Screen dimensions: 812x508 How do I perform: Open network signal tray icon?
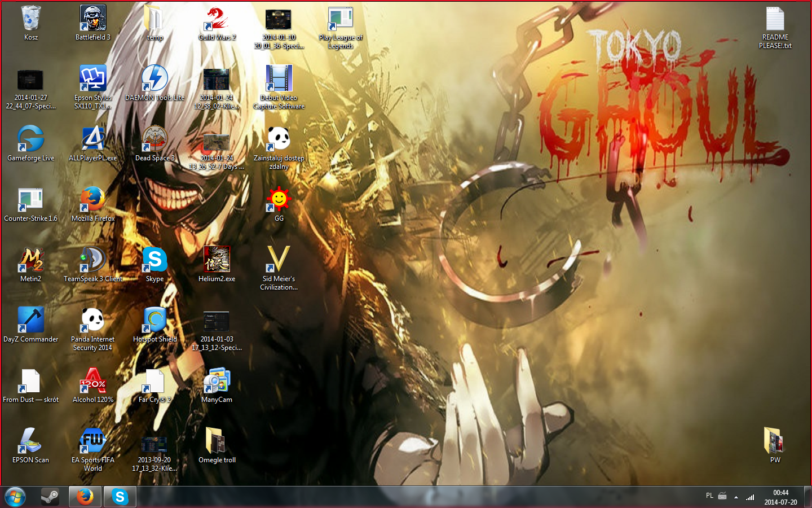tap(750, 497)
